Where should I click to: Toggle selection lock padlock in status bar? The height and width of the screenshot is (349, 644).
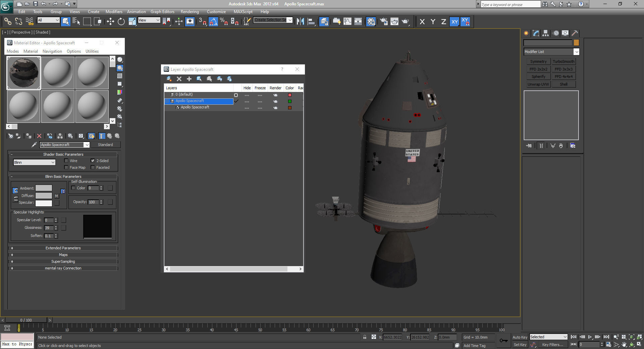(x=365, y=337)
